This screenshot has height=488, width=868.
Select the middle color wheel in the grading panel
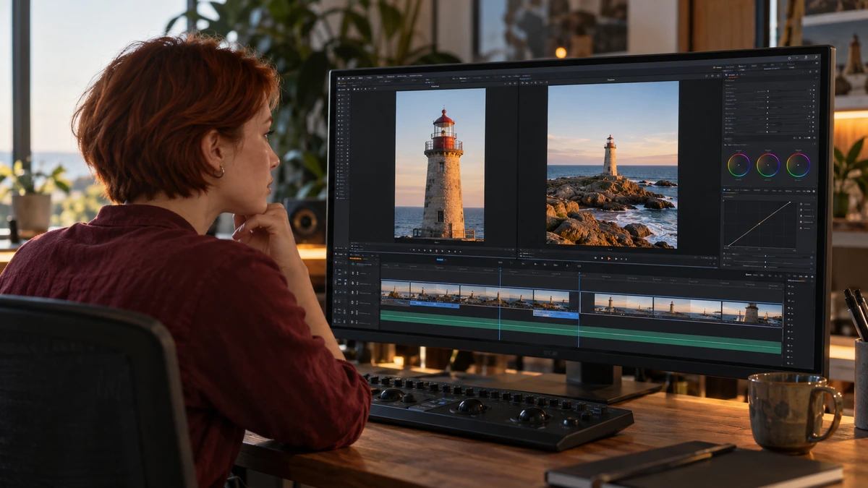[768, 165]
